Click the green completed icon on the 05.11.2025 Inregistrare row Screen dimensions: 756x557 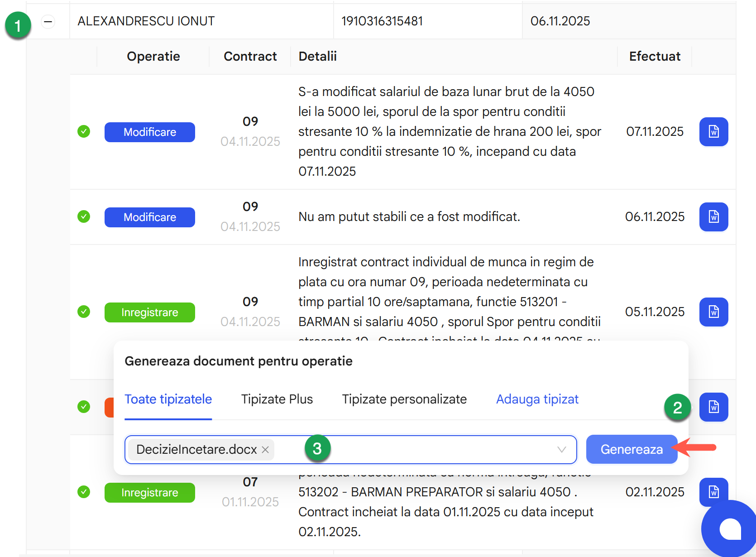(84, 312)
